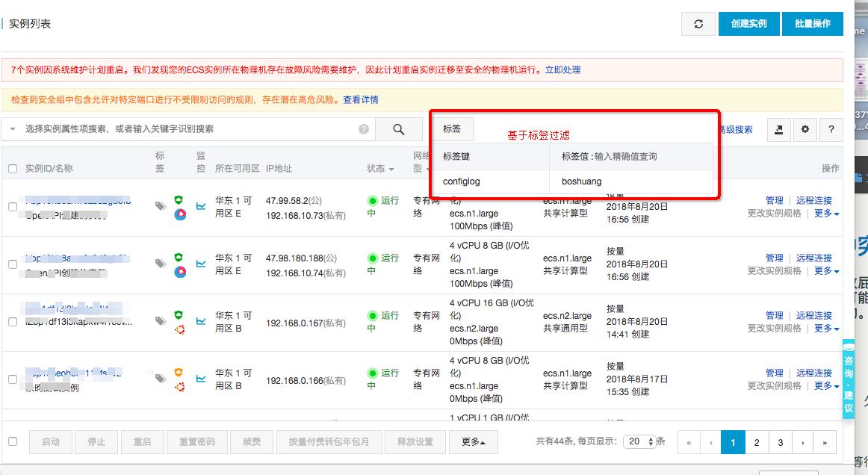The width and height of the screenshot is (868, 475).
Task: Check the select-all checkbox in the header
Action: pyautogui.click(x=12, y=169)
